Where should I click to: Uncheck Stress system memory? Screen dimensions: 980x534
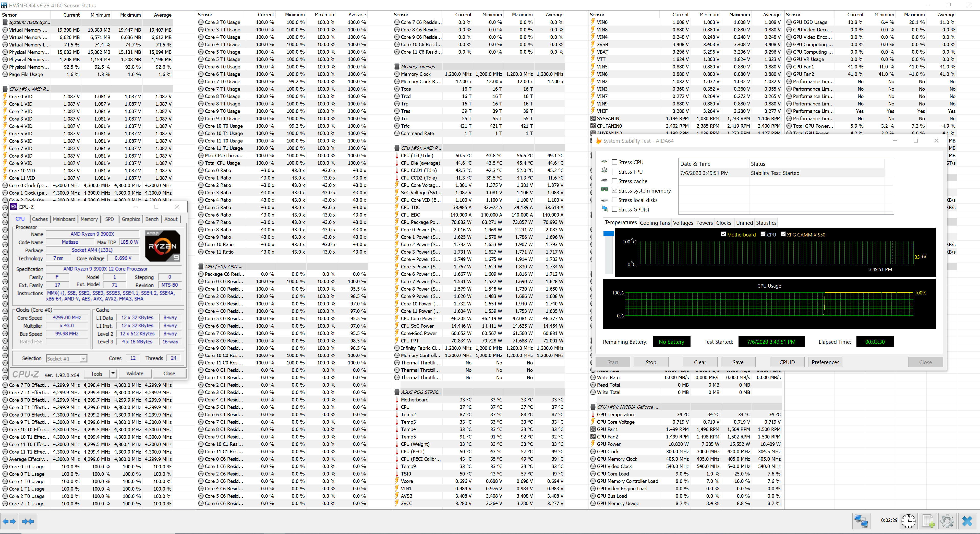click(x=614, y=190)
